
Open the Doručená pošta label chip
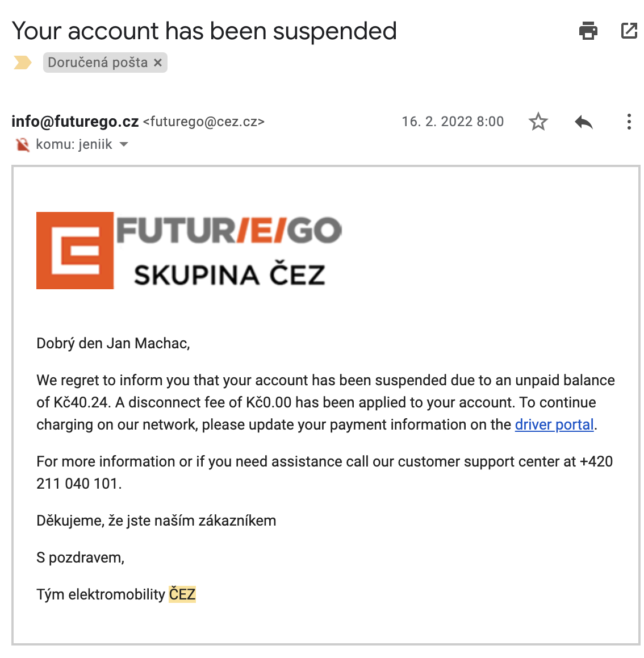coord(98,63)
